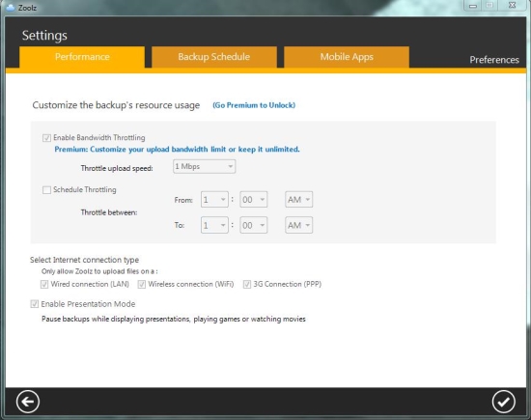Click the 'Select Internet connection type' label
The width and height of the screenshot is (531, 420).
84,260
